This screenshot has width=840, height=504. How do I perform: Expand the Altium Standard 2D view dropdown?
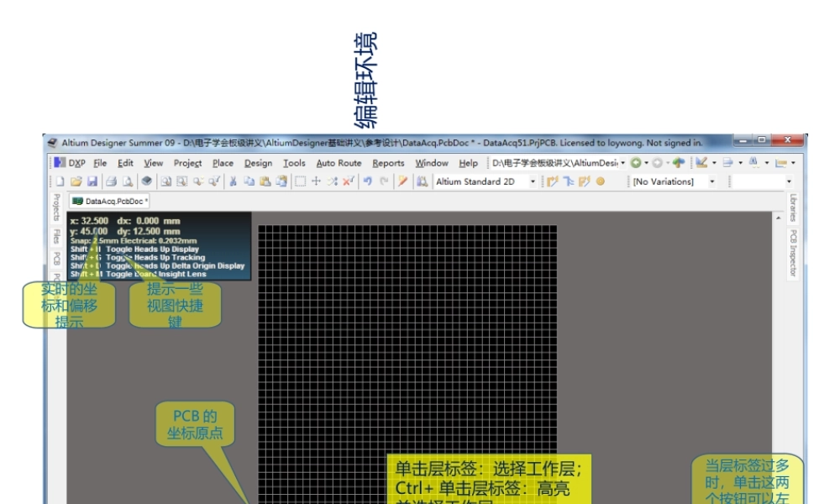pyautogui.click(x=533, y=181)
